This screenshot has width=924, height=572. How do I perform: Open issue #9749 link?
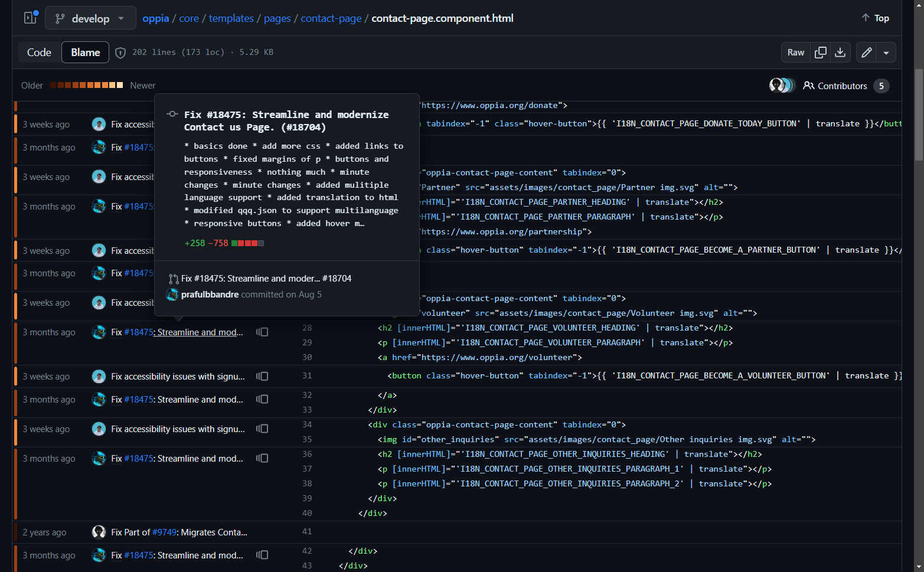pyautogui.click(x=165, y=532)
